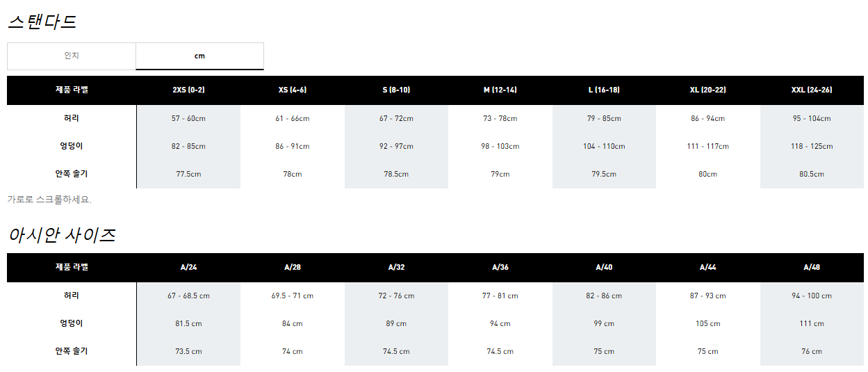868x372 pixels.
Task: Click the S (8-10) column header
Action: coord(396,90)
